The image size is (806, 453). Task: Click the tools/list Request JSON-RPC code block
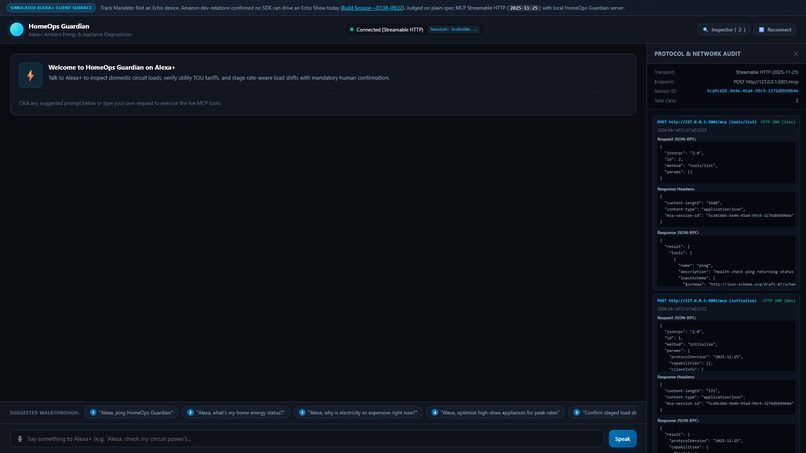[726, 162]
